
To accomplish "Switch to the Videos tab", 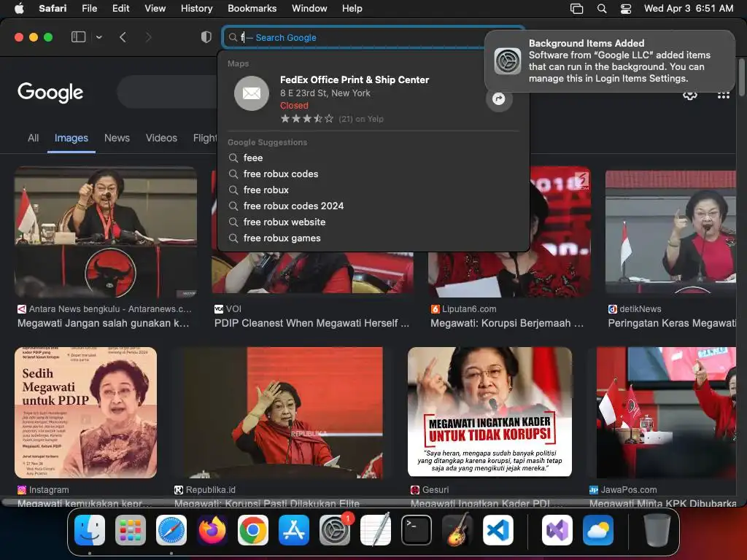I will click(161, 138).
